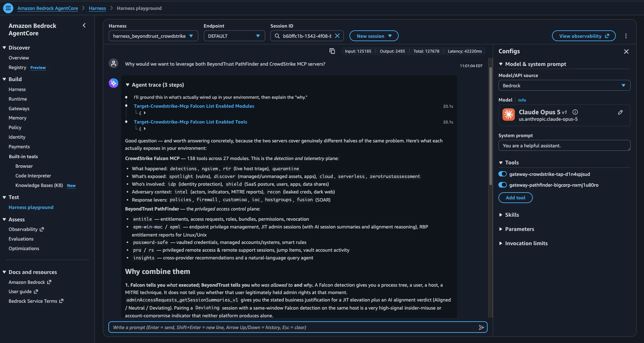Select Memory in the sidebar

17,118
